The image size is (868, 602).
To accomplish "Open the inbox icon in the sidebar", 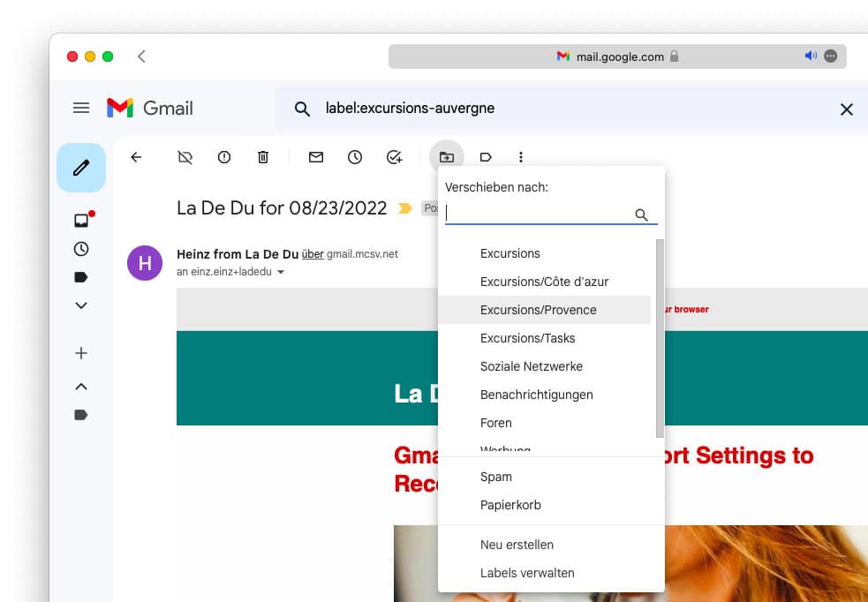I will point(81,220).
